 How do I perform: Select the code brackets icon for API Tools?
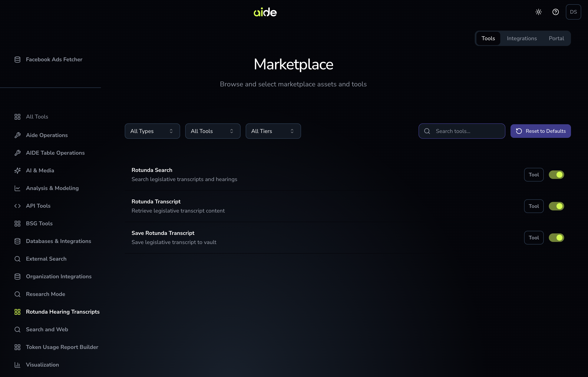(x=17, y=206)
